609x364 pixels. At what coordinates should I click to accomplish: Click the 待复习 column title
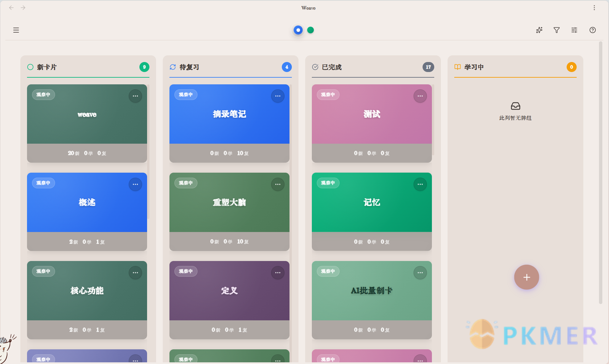(x=189, y=67)
